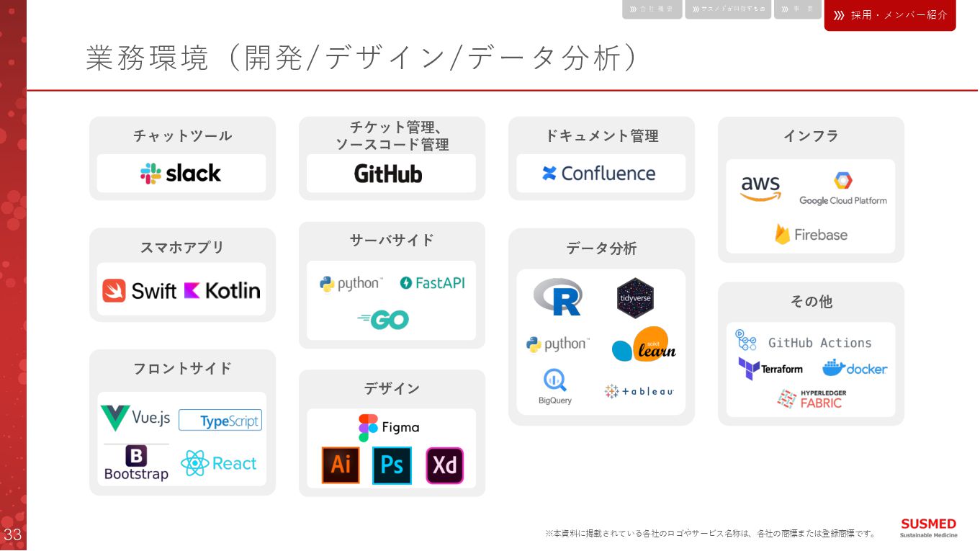Click the FastAPI logo
The width and height of the screenshot is (980, 551).
click(x=432, y=283)
